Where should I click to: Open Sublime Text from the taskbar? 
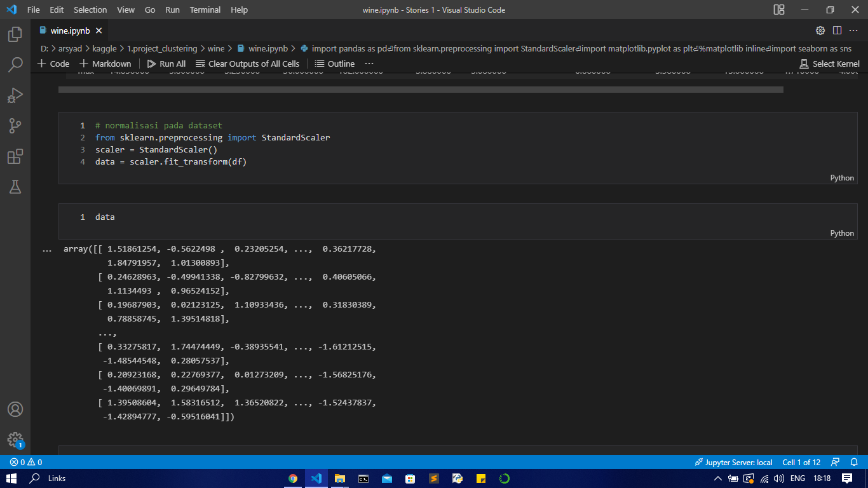434,478
